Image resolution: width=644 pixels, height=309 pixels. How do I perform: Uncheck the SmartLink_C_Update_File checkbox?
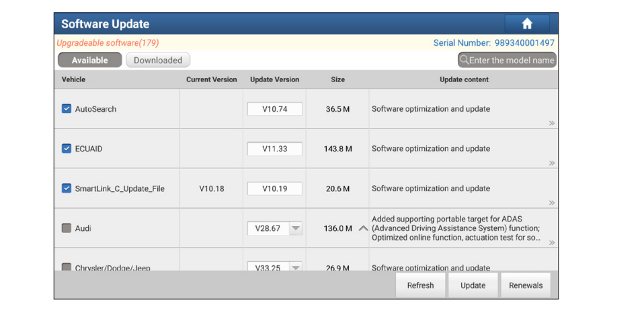click(x=66, y=188)
